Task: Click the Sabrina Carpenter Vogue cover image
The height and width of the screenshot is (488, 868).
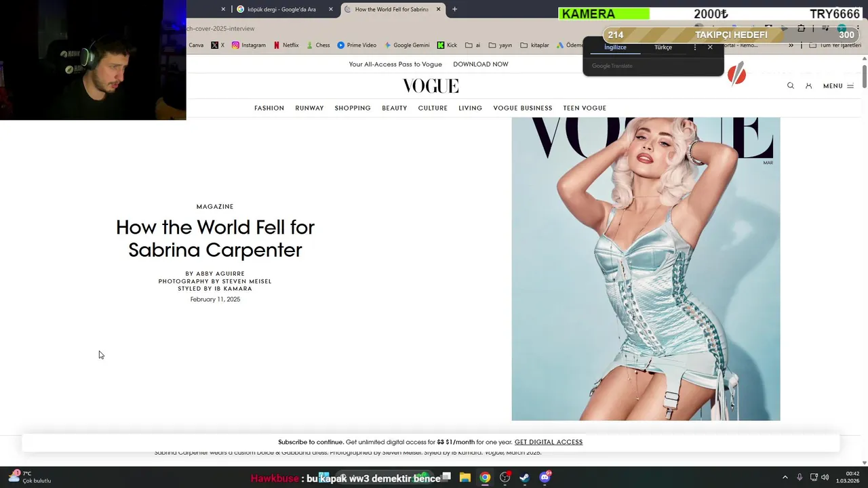Action: (646, 269)
